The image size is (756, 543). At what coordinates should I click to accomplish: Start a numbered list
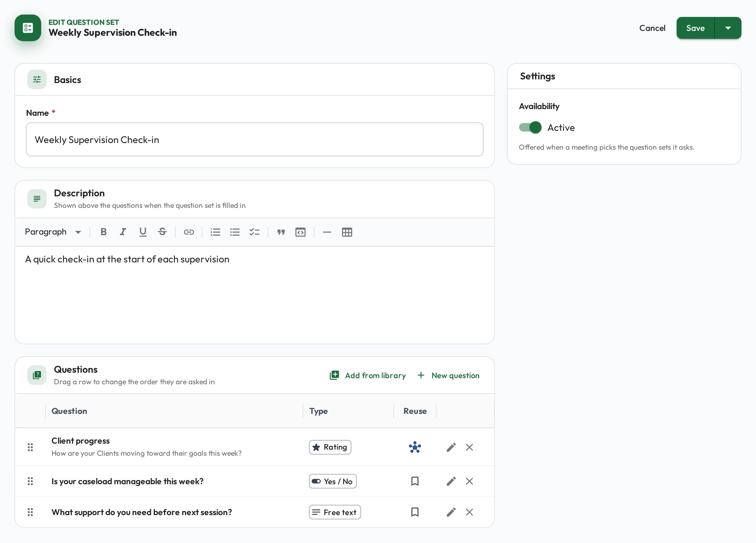click(215, 232)
